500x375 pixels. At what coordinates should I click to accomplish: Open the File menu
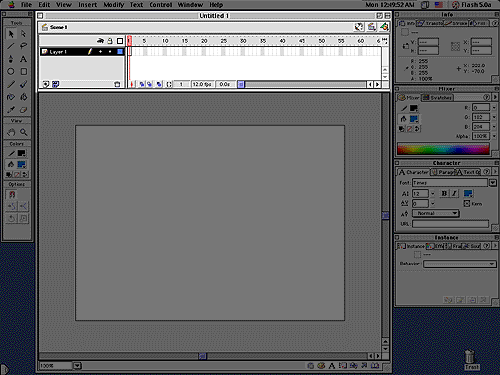pyautogui.click(x=26, y=5)
